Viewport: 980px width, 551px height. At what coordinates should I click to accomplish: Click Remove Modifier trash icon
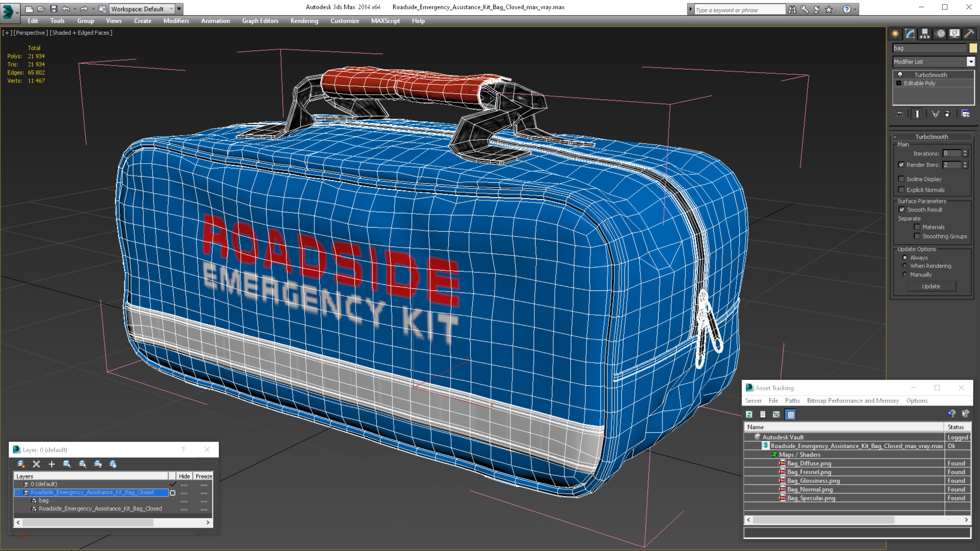pos(947,114)
